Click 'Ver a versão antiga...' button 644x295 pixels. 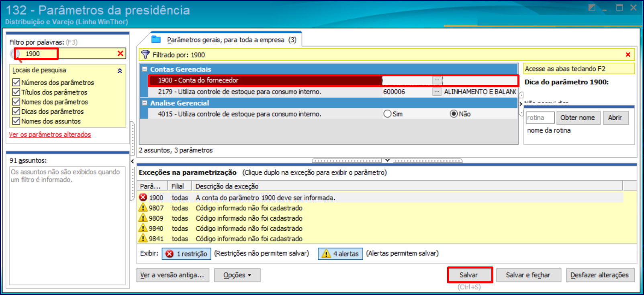pos(173,275)
